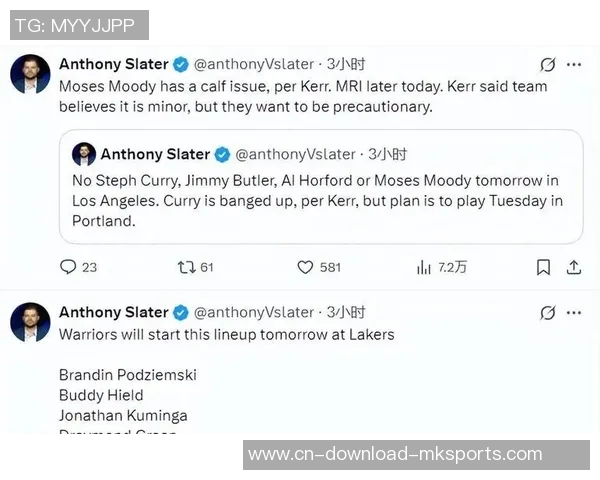Click the small avatar in quoted tweet

[84, 154]
